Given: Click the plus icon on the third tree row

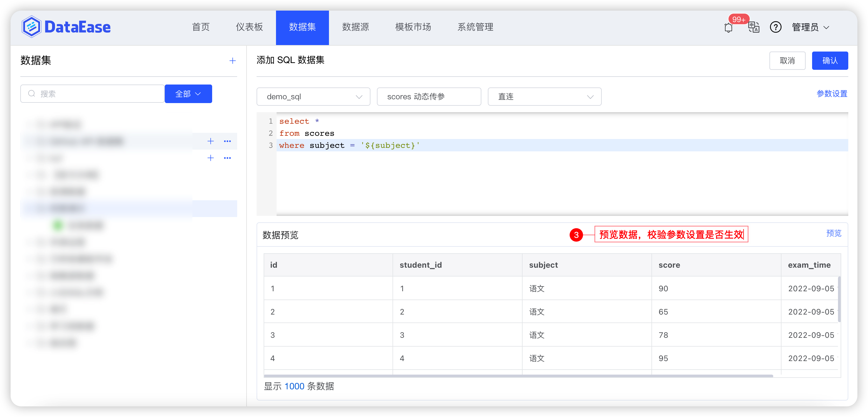Looking at the screenshot, I should [211, 158].
